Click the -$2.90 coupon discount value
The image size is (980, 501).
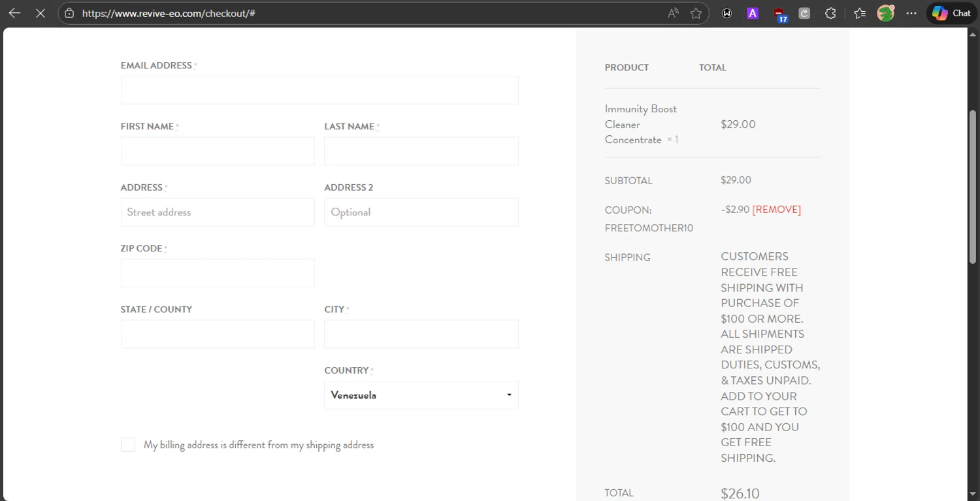(x=735, y=210)
